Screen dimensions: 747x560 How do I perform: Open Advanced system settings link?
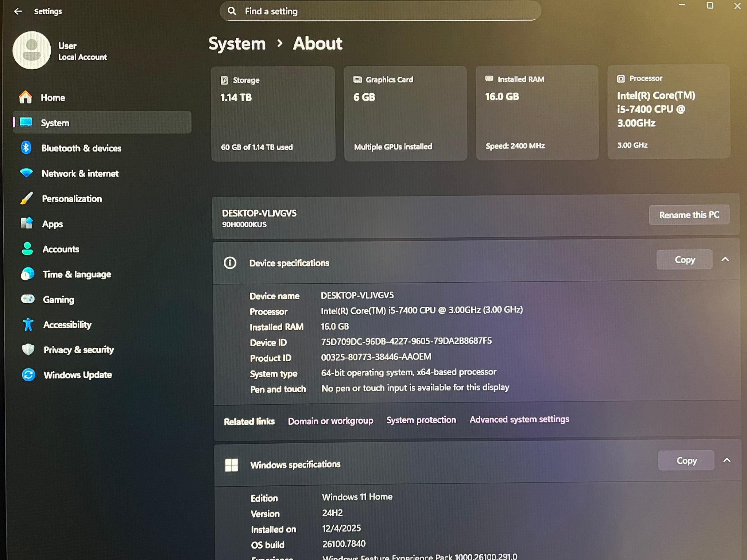(x=519, y=419)
